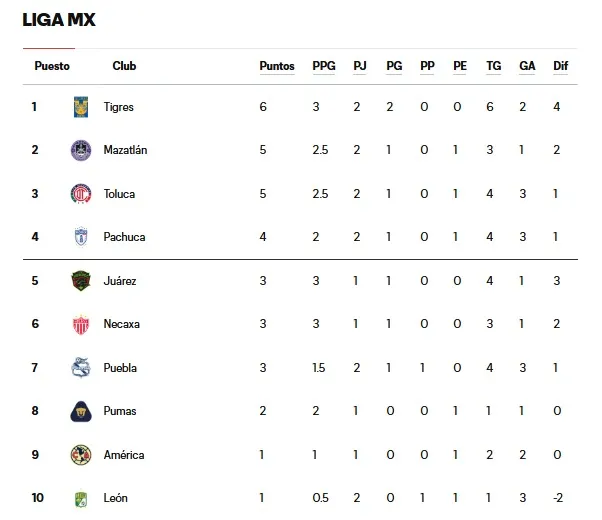
Task: Click the Puesto column header
Action: click(52, 66)
